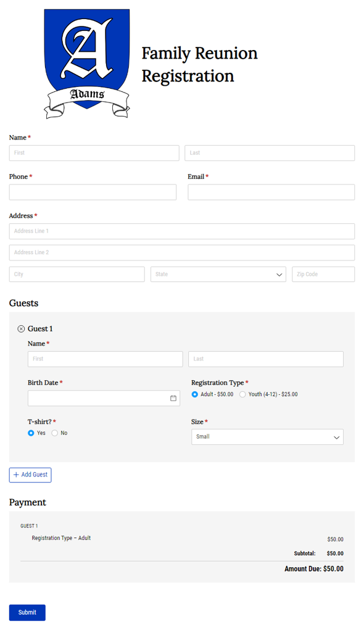The image size is (364, 630).
Task: Click the Add Guest button
Action: coord(30,475)
